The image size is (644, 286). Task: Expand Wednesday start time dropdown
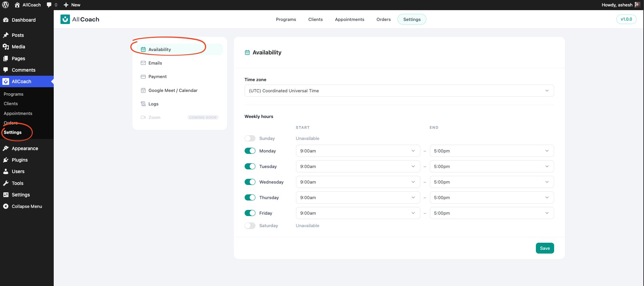pos(358,182)
